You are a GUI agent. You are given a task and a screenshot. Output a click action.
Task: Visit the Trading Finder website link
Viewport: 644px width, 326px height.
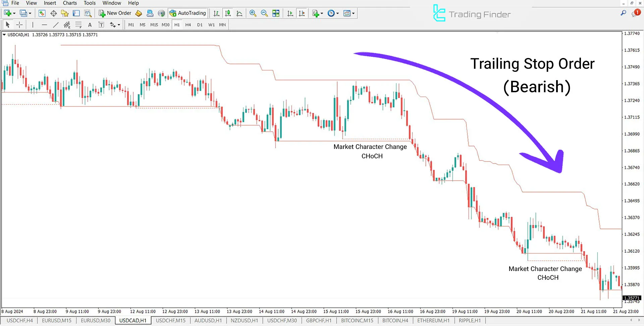point(471,14)
